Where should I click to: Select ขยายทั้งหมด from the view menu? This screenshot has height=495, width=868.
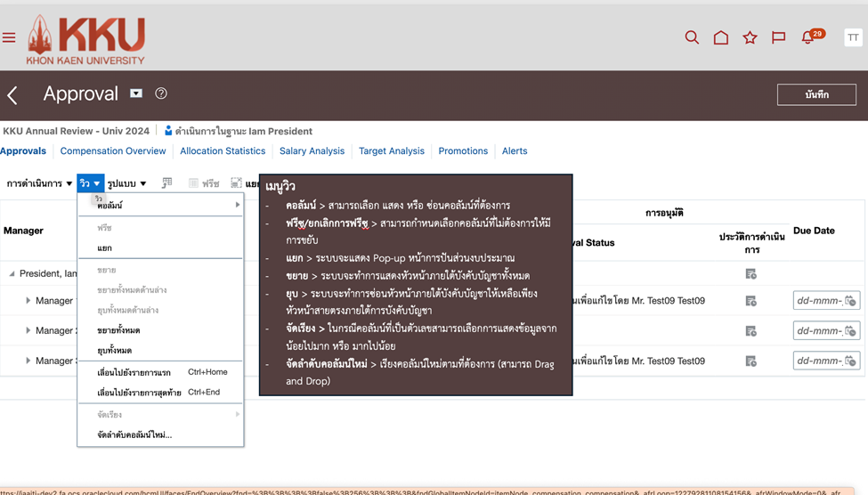pos(118,330)
